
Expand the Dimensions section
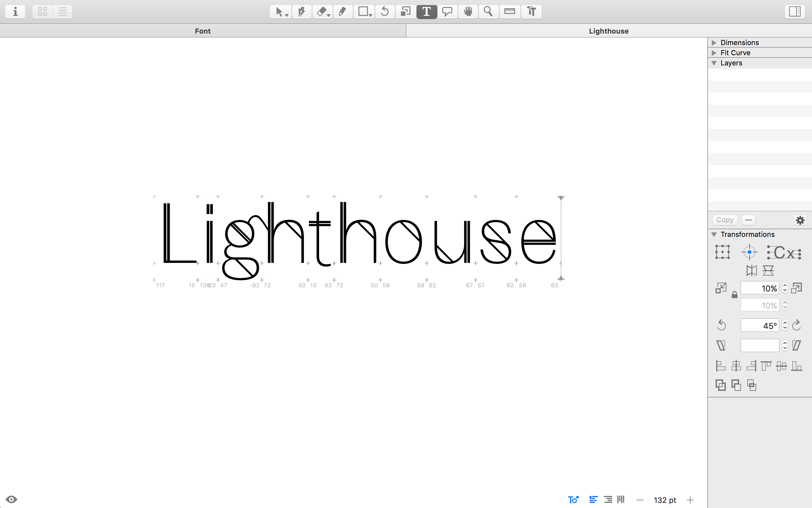click(714, 43)
